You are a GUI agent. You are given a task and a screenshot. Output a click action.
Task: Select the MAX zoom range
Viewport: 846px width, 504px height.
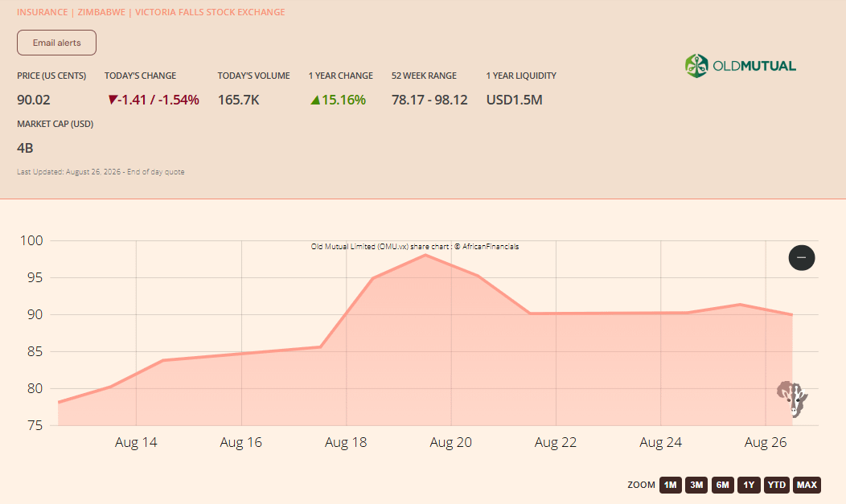pos(807,485)
